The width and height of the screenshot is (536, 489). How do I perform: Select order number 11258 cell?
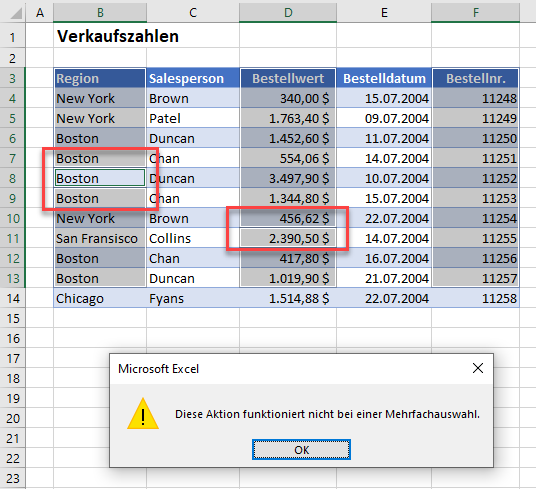(475, 298)
